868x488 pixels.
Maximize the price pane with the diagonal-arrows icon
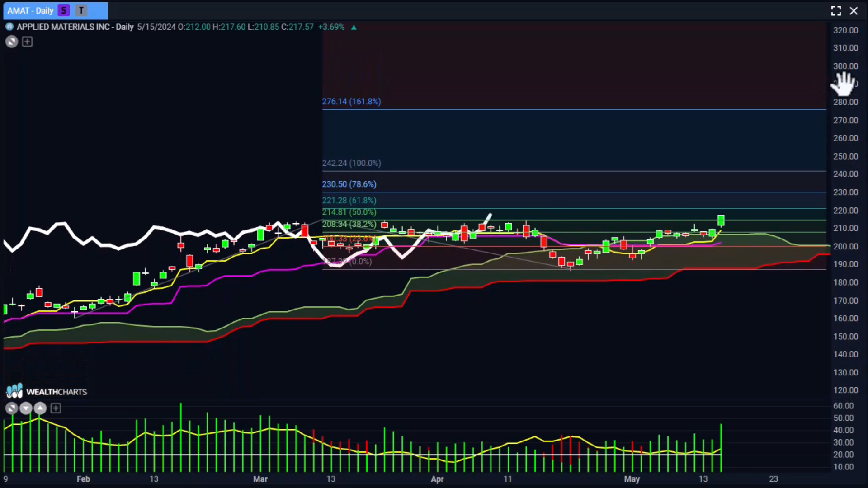(12, 42)
